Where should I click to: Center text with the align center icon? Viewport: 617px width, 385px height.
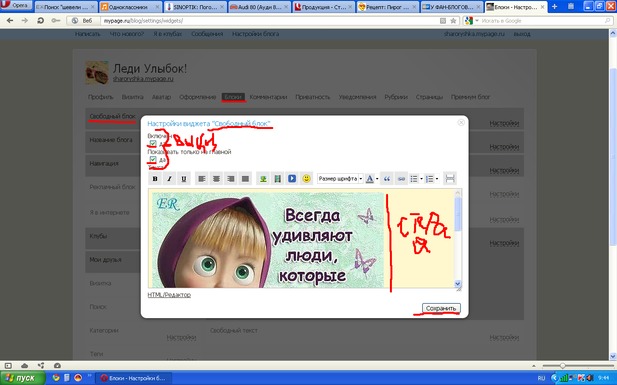(216, 179)
